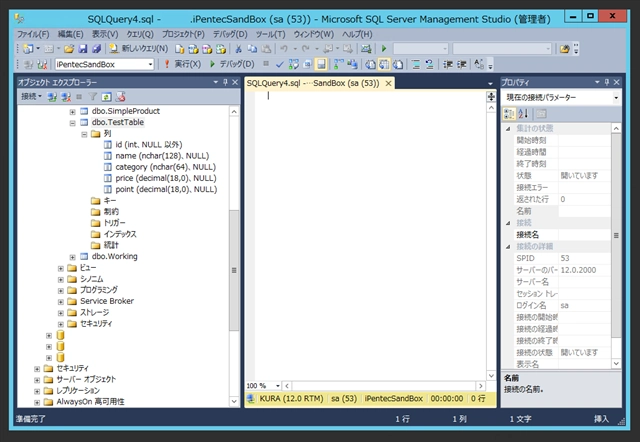640x442 pixels.
Task: Click the Query Options icon
Action: pyautogui.click(x=307, y=64)
